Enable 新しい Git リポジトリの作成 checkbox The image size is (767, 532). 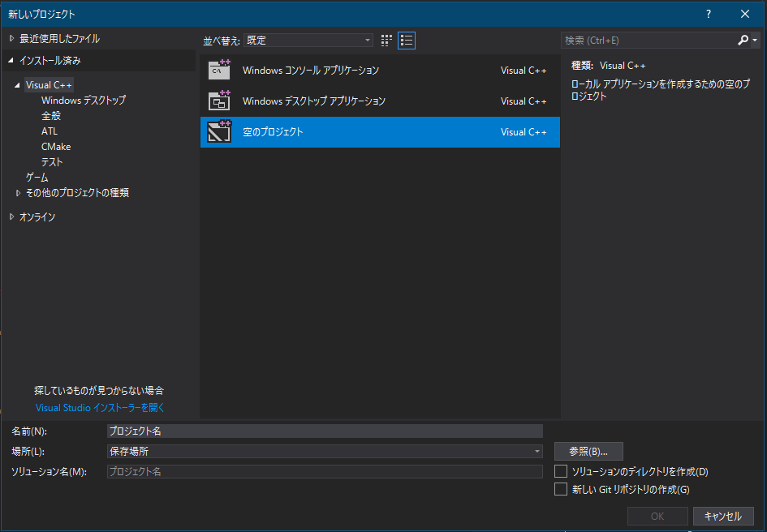pos(561,489)
